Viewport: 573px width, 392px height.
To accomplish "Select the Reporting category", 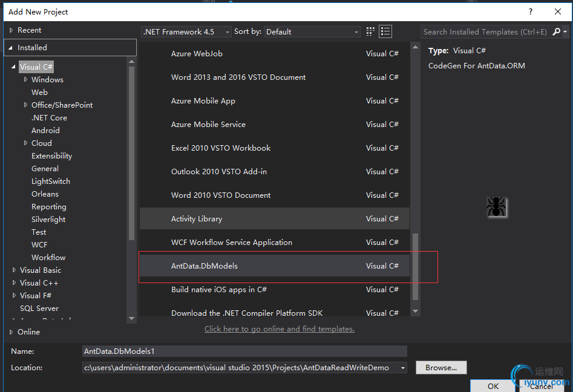I will click(48, 207).
